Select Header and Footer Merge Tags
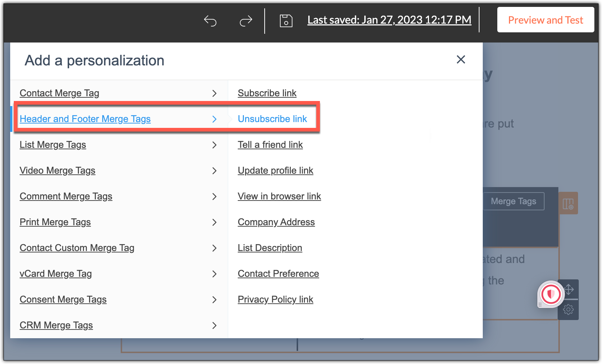 85,119
